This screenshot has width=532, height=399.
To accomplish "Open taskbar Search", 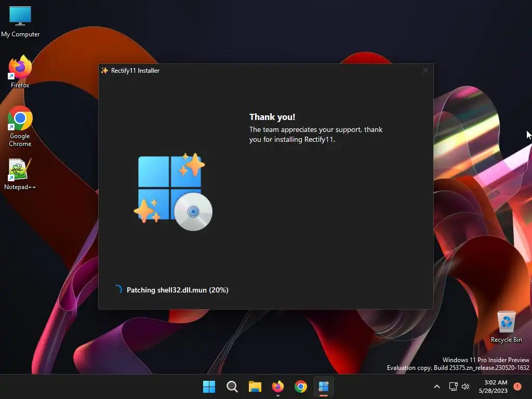I will [232, 387].
